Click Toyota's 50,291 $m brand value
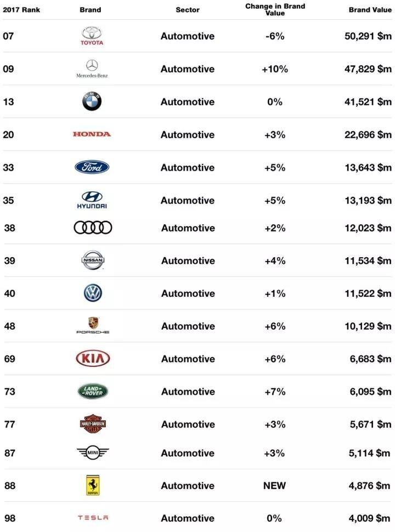 pos(364,36)
